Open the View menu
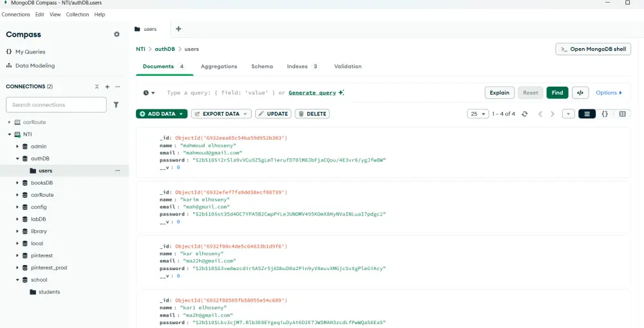This screenshot has height=328, width=644. click(55, 14)
